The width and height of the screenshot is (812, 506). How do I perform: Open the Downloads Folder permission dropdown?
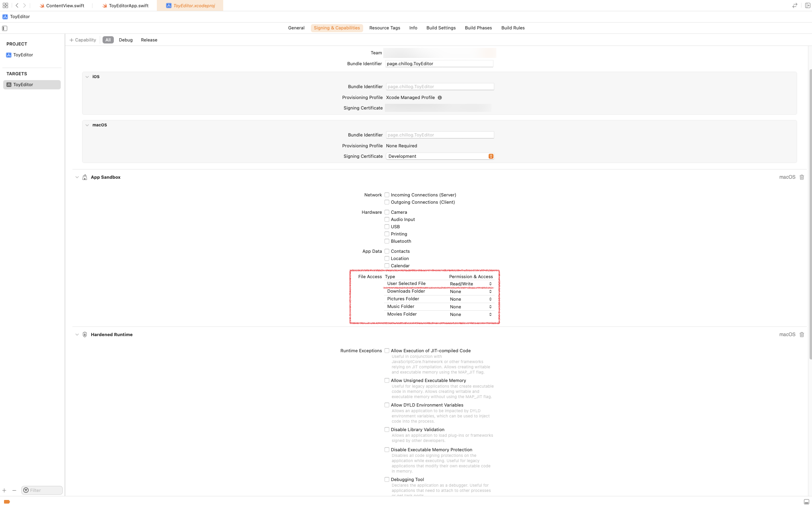(471, 291)
